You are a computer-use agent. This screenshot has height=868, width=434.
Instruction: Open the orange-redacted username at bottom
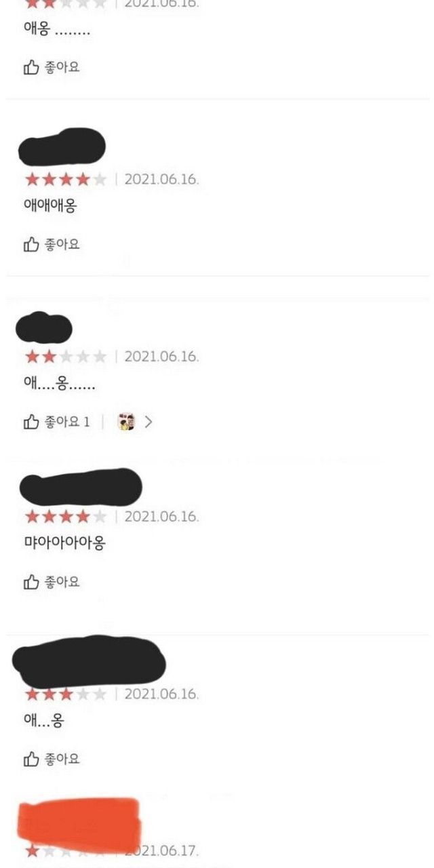[x=79, y=824]
